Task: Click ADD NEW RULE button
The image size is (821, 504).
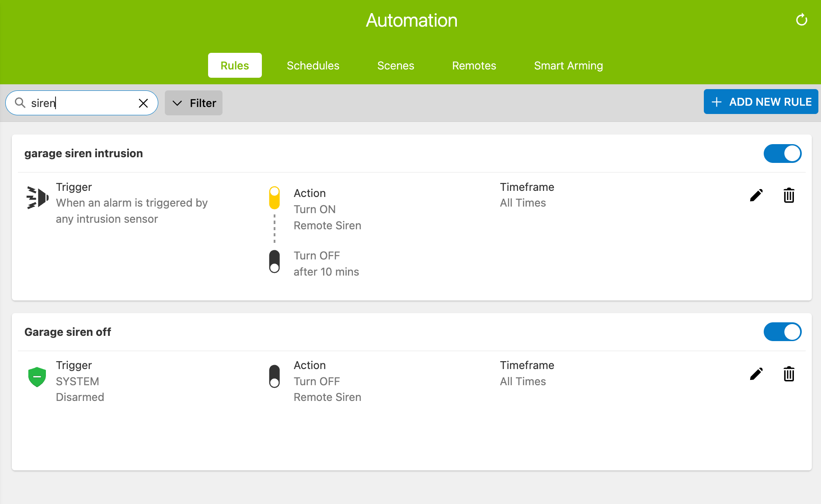Action: (761, 102)
